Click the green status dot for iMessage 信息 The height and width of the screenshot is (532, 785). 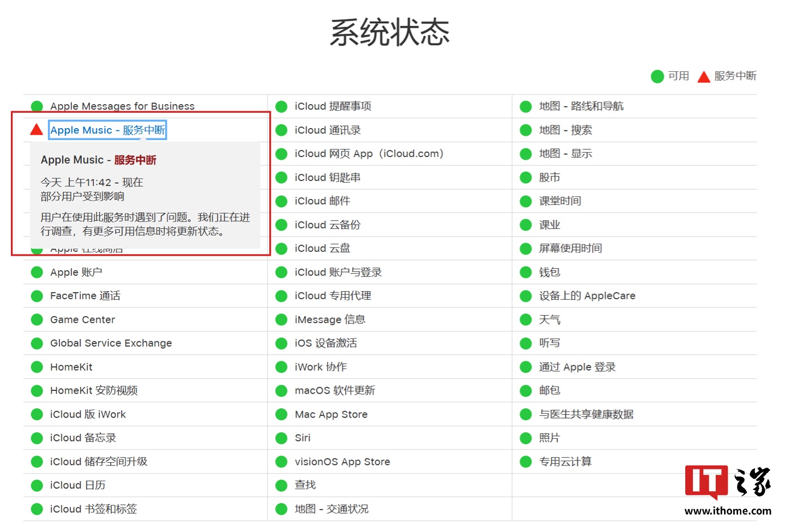(x=281, y=320)
